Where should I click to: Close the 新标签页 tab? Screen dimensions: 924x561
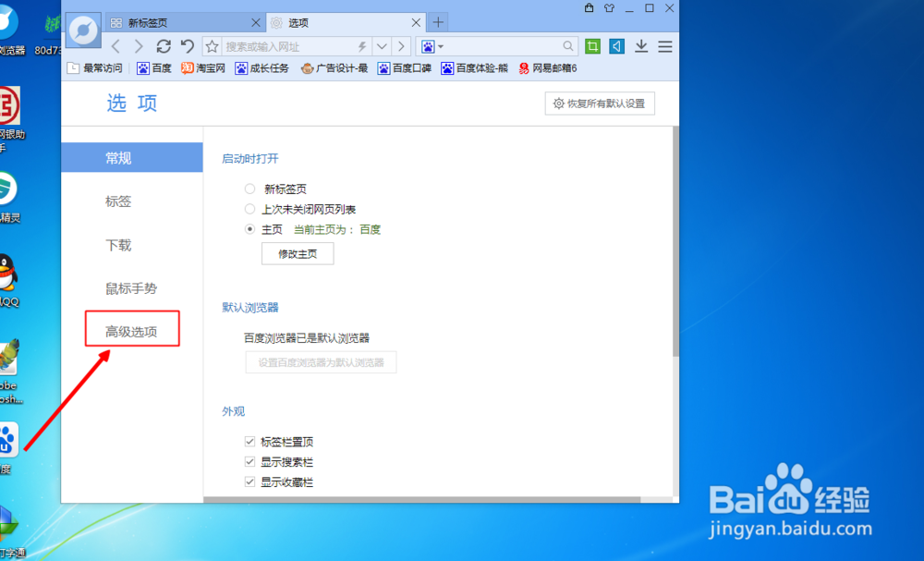pos(256,22)
